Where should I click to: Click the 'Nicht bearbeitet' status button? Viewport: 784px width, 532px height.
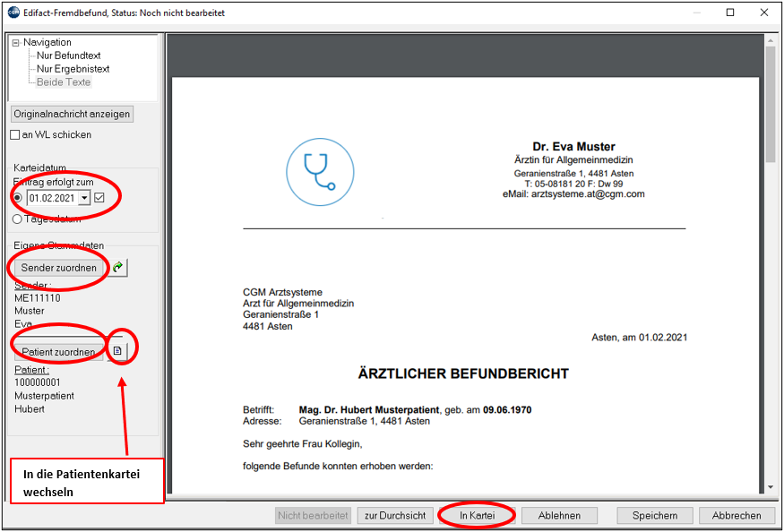313,516
